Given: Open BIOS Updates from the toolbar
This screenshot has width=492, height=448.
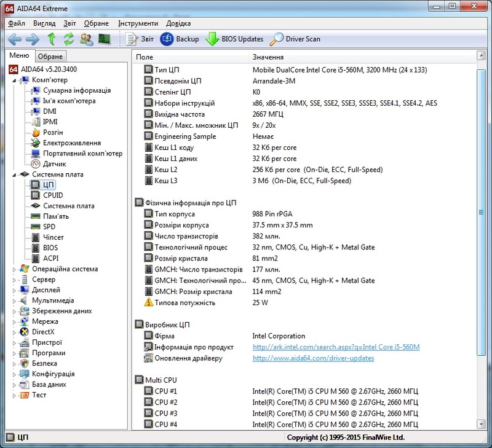Looking at the screenshot, I should tap(234, 39).
